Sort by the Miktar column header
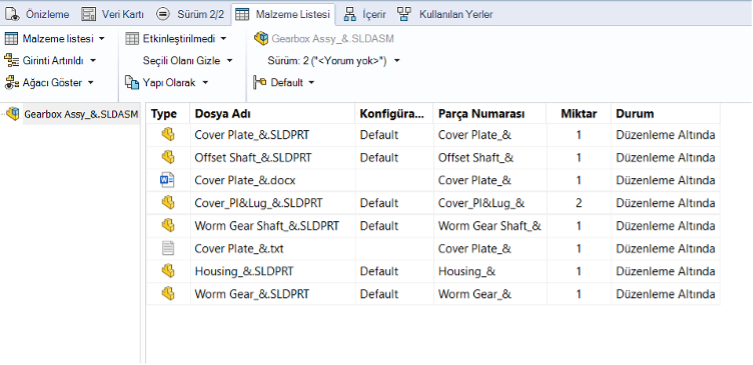Viewport: 753px width, 365px height. point(579,114)
